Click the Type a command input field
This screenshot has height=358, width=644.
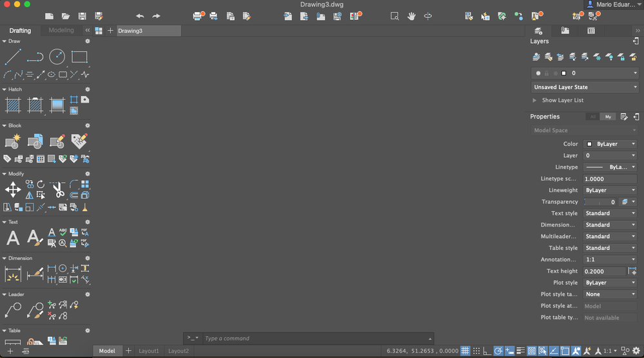(x=314, y=338)
